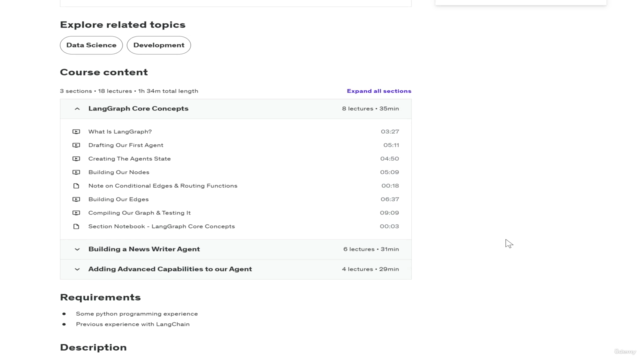Click the LangGraph Core Concepts section title
This screenshot has width=640, height=360.
[138, 109]
